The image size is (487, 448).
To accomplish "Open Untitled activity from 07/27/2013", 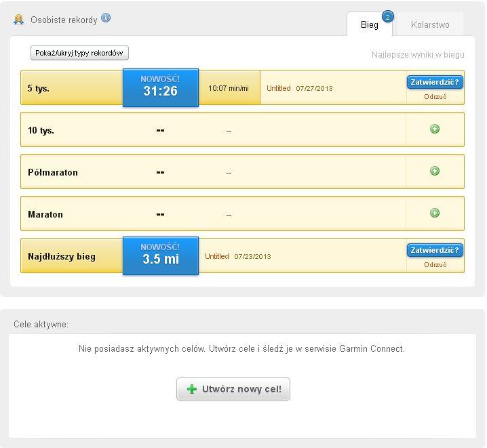I will 279,88.
